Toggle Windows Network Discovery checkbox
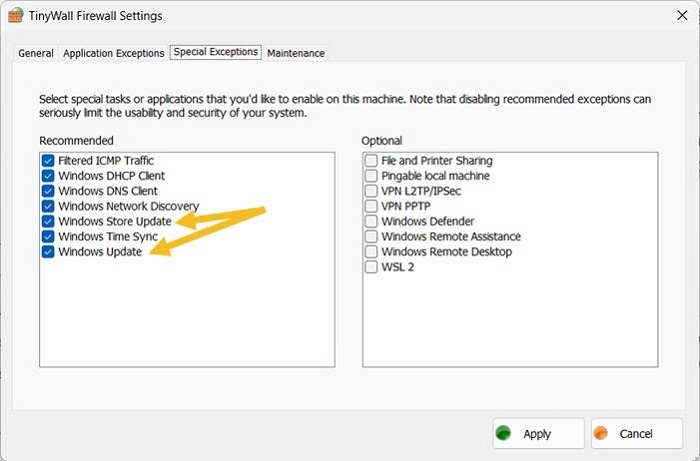 click(48, 206)
